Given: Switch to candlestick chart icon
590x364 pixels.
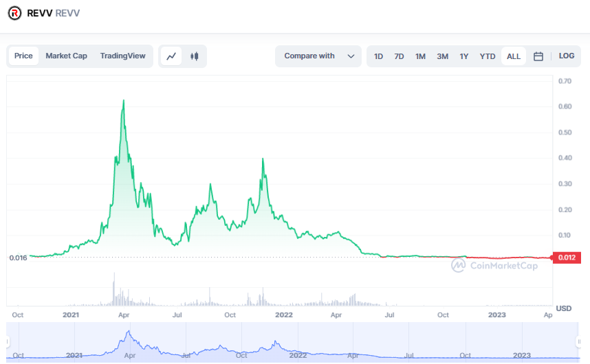Looking at the screenshot, I should pos(195,56).
